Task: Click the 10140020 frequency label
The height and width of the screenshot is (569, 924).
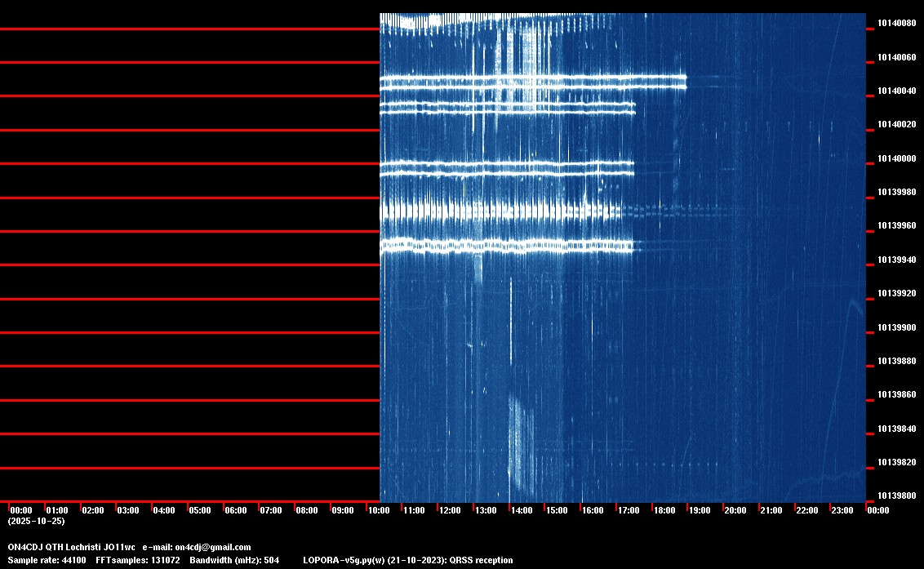Action: coord(897,124)
